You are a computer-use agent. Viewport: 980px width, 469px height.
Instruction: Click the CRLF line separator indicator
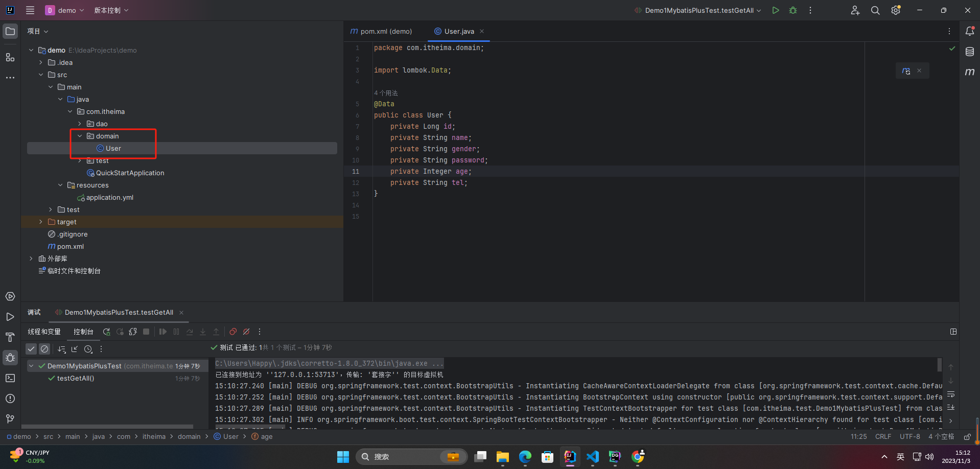click(x=883, y=437)
